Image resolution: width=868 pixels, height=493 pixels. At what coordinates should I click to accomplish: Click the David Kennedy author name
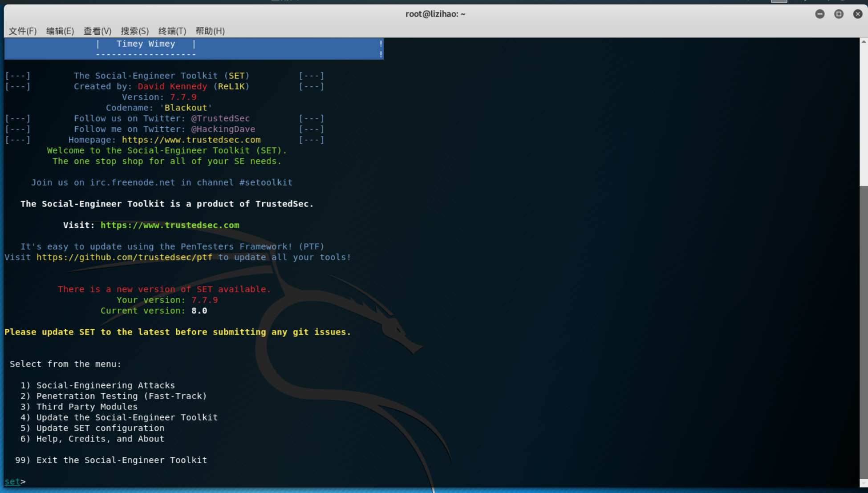[173, 86]
